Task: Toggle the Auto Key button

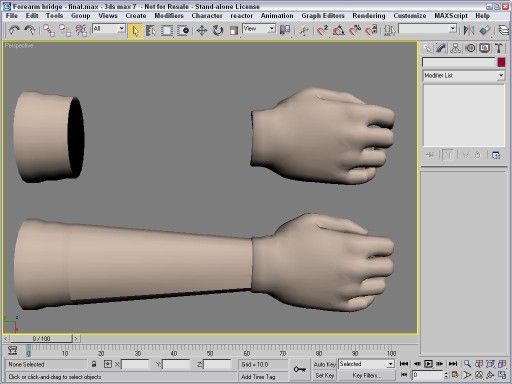Action: click(x=324, y=364)
